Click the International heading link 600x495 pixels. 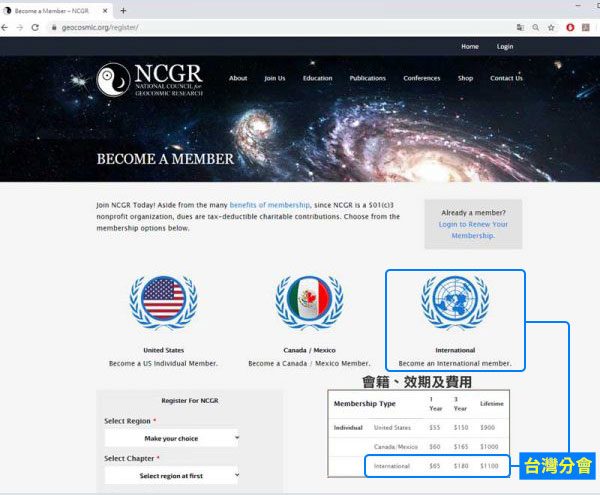(455, 350)
